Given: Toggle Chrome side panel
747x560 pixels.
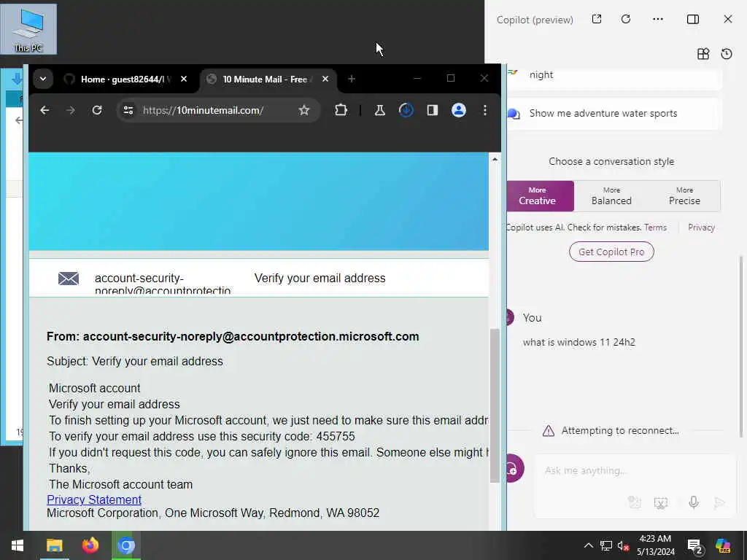Looking at the screenshot, I should (433, 111).
